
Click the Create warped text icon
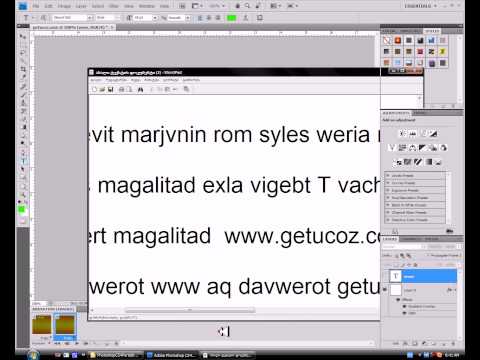pos(246,18)
